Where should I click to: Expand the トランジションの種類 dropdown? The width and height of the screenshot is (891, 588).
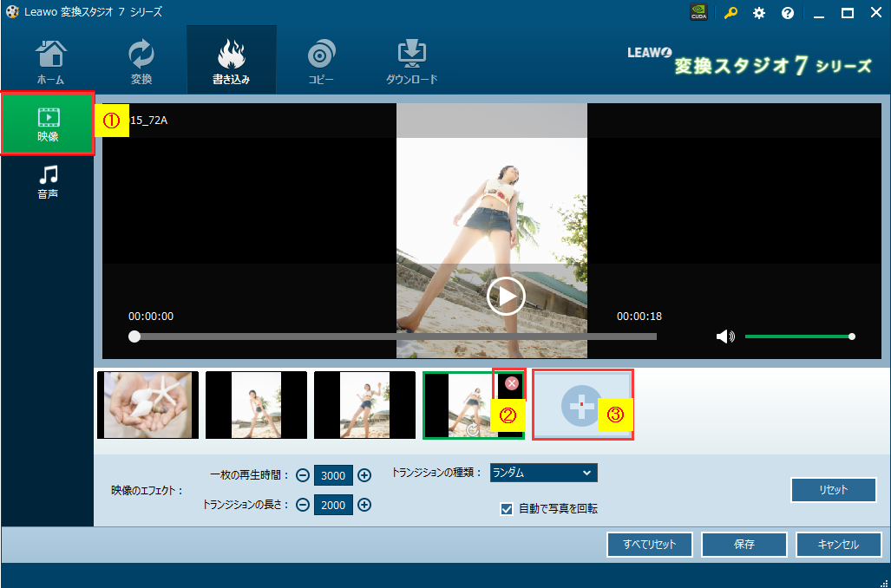(543, 473)
